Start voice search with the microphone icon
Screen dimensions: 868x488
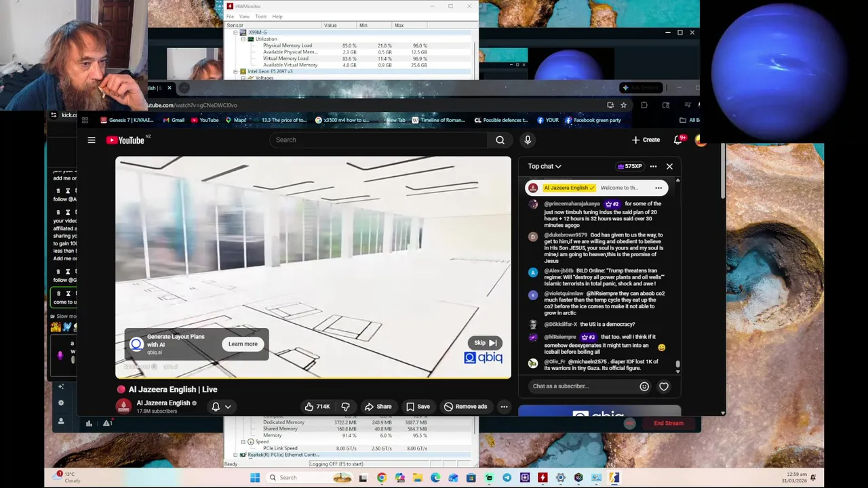pyautogui.click(x=528, y=140)
